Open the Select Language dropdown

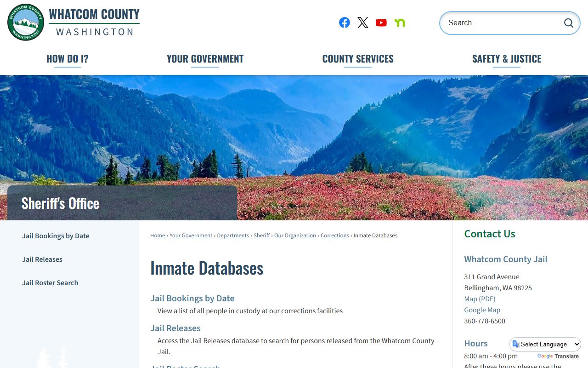point(545,344)
